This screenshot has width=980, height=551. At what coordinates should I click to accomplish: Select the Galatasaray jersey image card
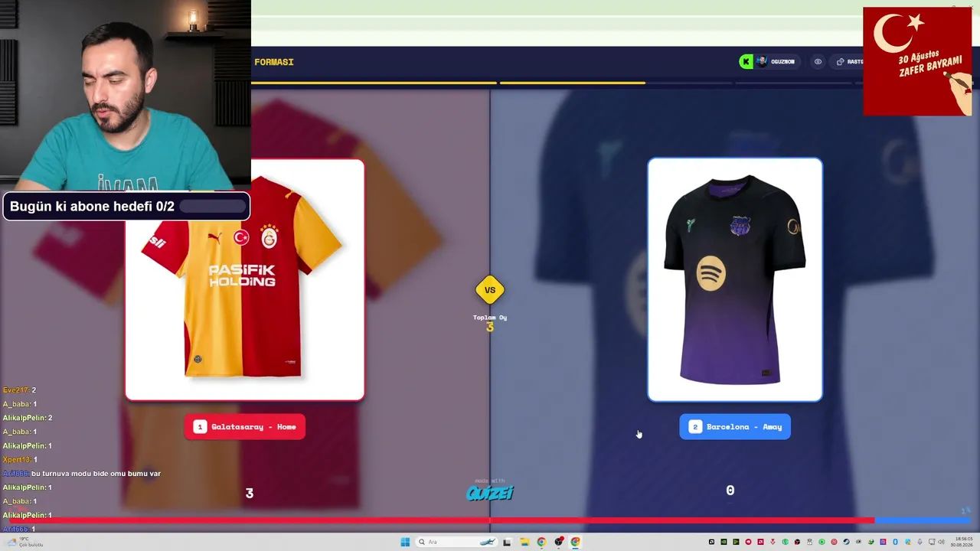pyautogui.click(x=245, y=279)
